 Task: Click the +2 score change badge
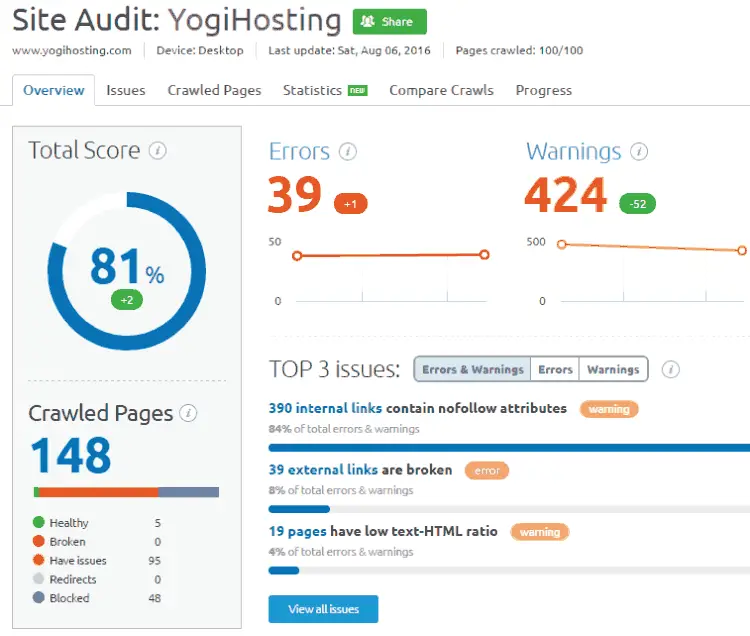127,300
